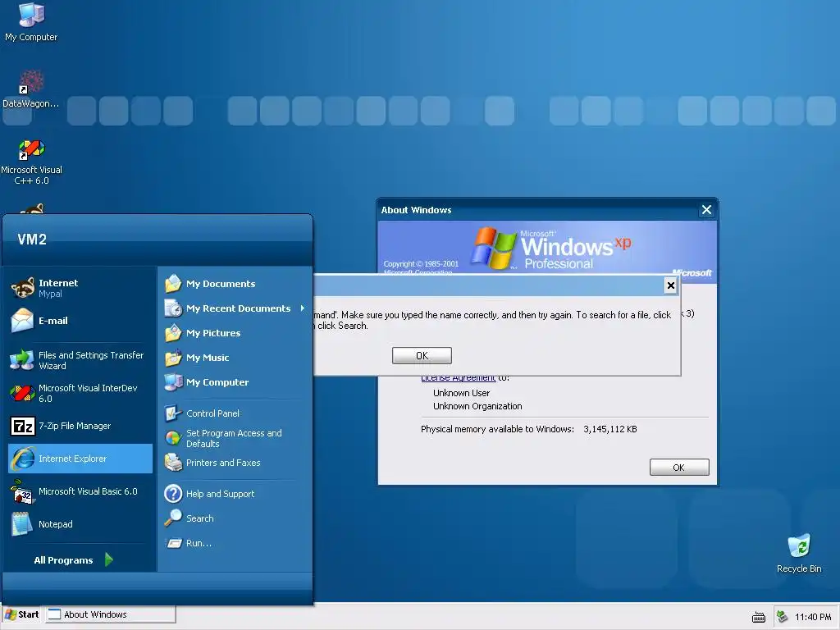Open the Run... dialog icon
The width and height of the screenshot is (840, 630).
point(173,543)
